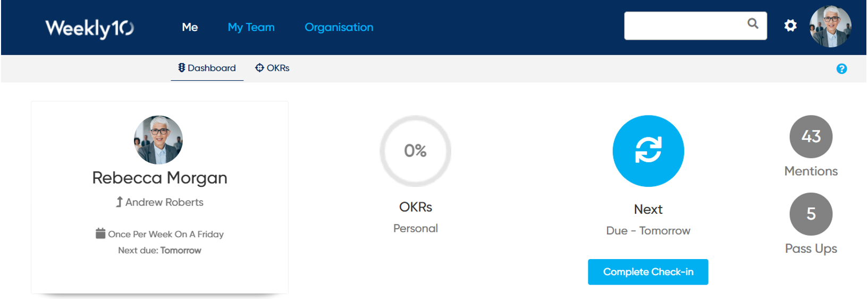Switch to the OKRs tab
868x299 pixels.
coord(273,68)
